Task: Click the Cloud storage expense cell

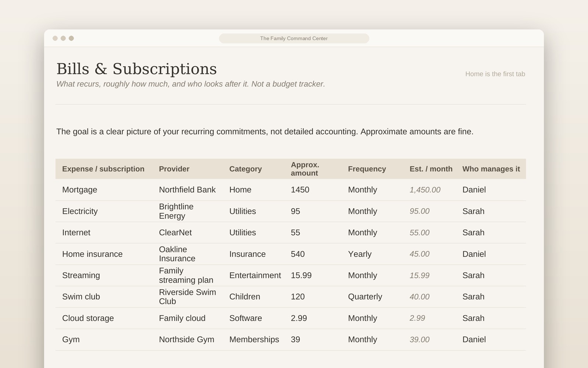Action: (x=88, y=318)
